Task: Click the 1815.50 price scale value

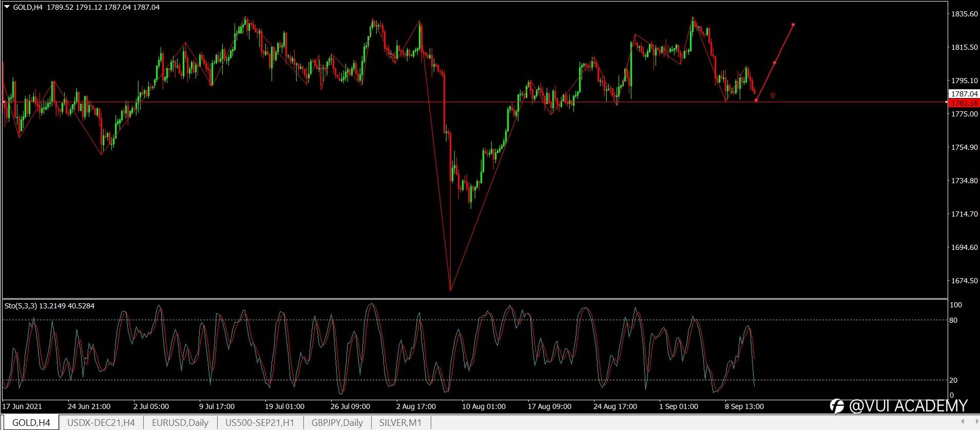Action: coord(965,47)
